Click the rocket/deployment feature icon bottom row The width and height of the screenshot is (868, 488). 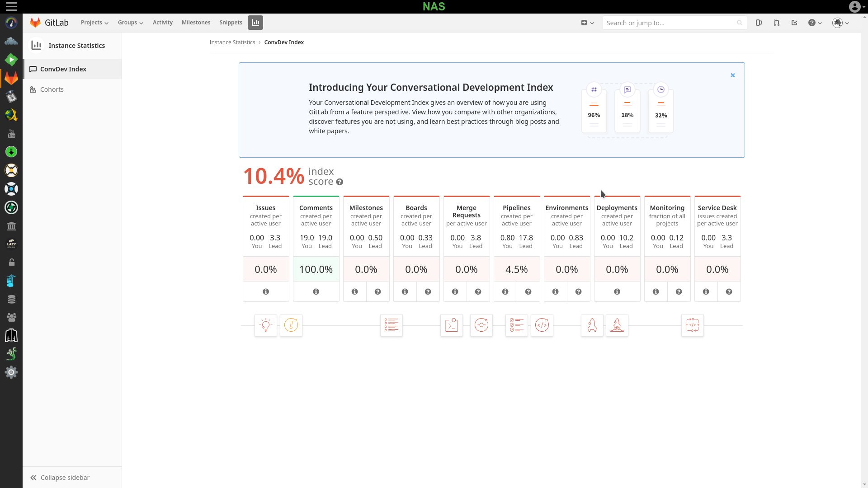tap(617, 325)
